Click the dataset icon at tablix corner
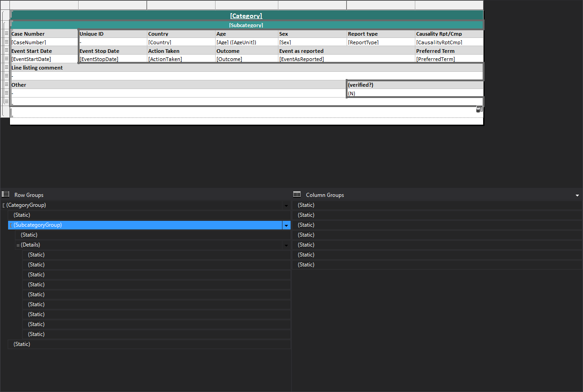This screenshot has width=583, height=392. coord(480,109)
